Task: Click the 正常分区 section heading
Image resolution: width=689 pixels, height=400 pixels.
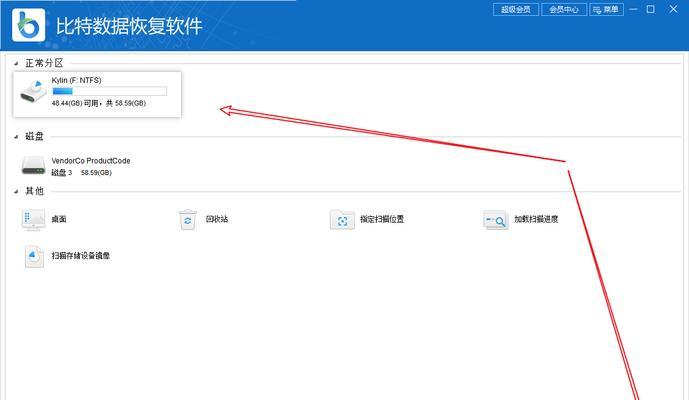Action: [44, 63]
